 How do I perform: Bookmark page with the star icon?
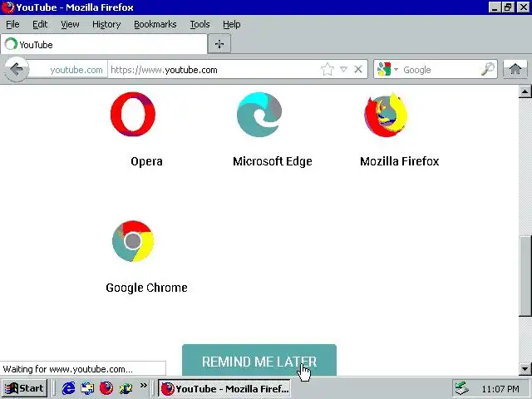pyautogui.click(x=327, y=70)
